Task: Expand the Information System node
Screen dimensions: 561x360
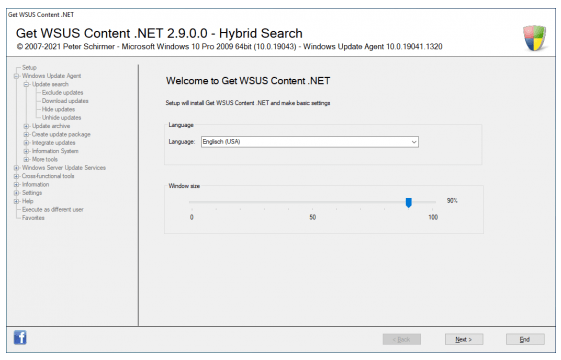Action: pos(26,151)
